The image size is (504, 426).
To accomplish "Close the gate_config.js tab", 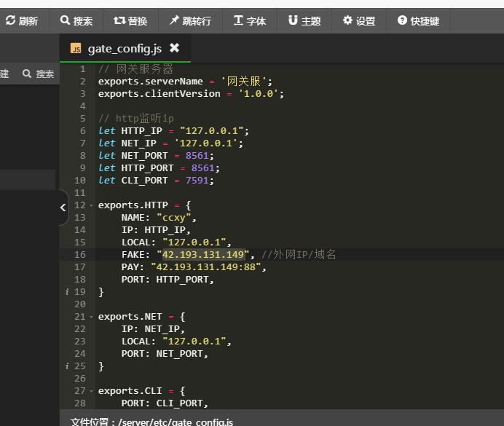I will click(174, 48).
